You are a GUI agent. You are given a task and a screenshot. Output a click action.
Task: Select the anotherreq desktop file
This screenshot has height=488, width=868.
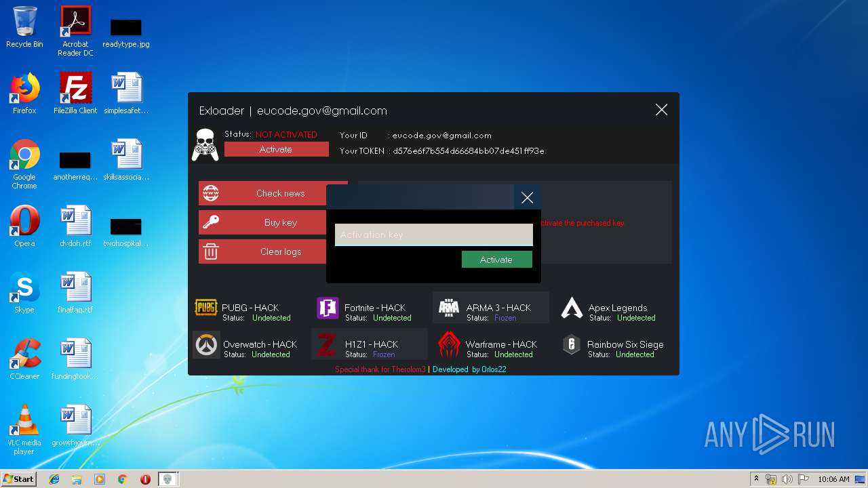pos(75,165)
